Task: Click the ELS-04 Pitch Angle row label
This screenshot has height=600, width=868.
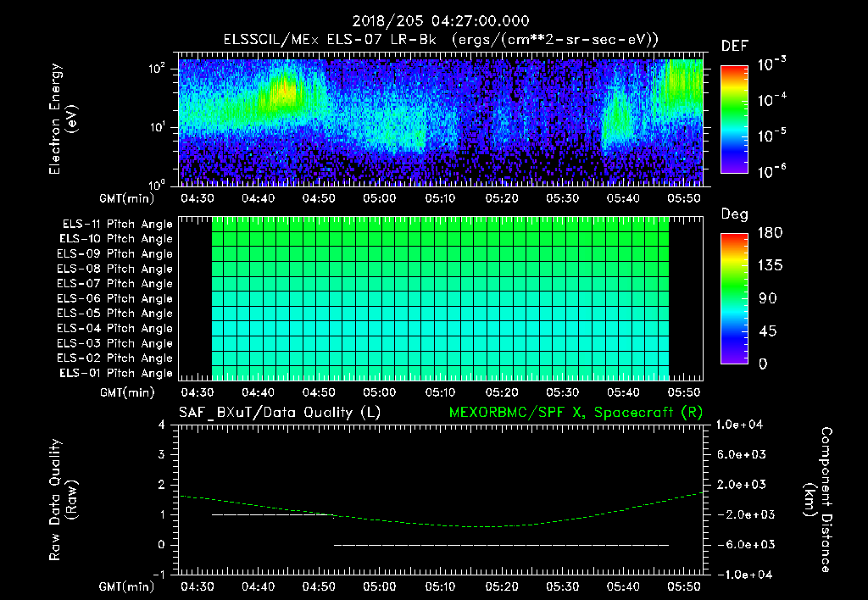Action: (115, 328)
